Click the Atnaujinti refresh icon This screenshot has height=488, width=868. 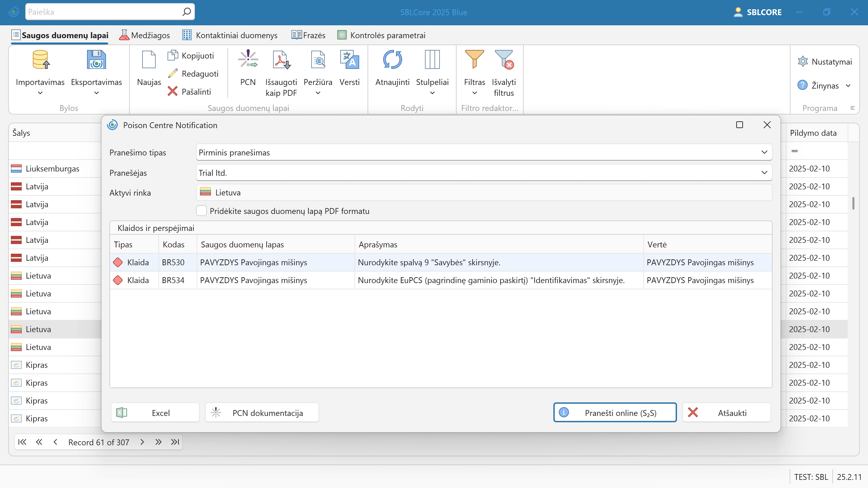[392, 60]
